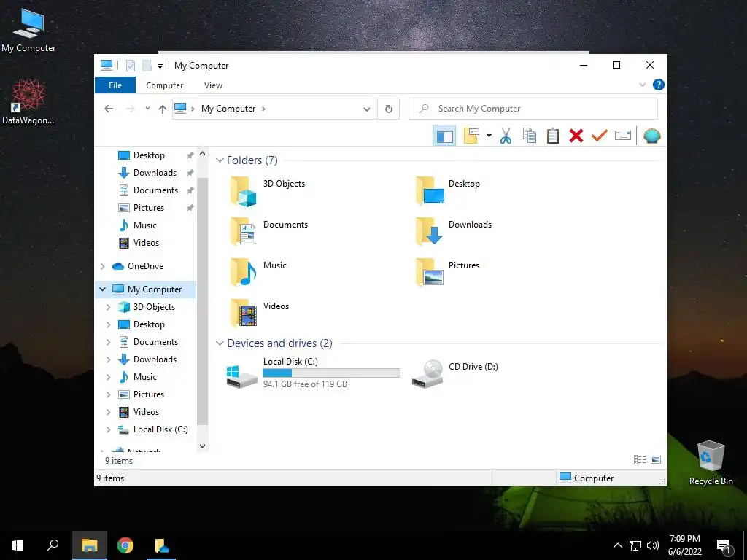The width and height of the screenshot is (747, 560).
Task: Open volume control in system tray
Action: 653,545
